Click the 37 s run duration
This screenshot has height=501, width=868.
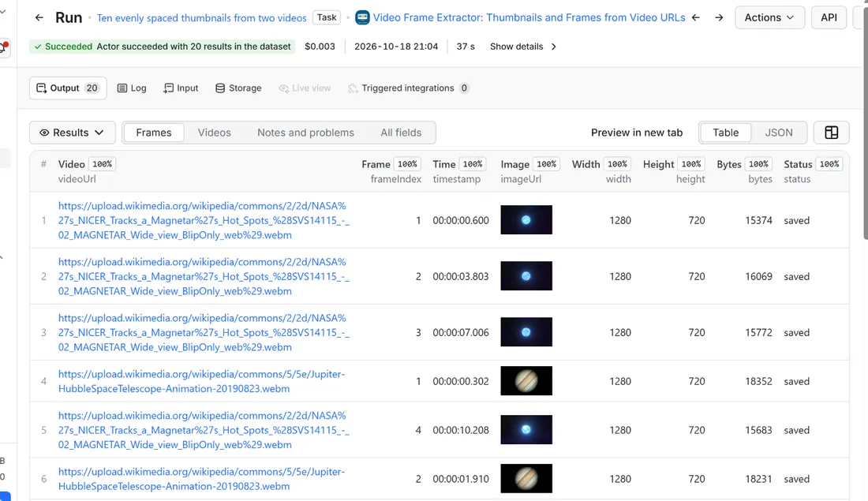point(466,47)
